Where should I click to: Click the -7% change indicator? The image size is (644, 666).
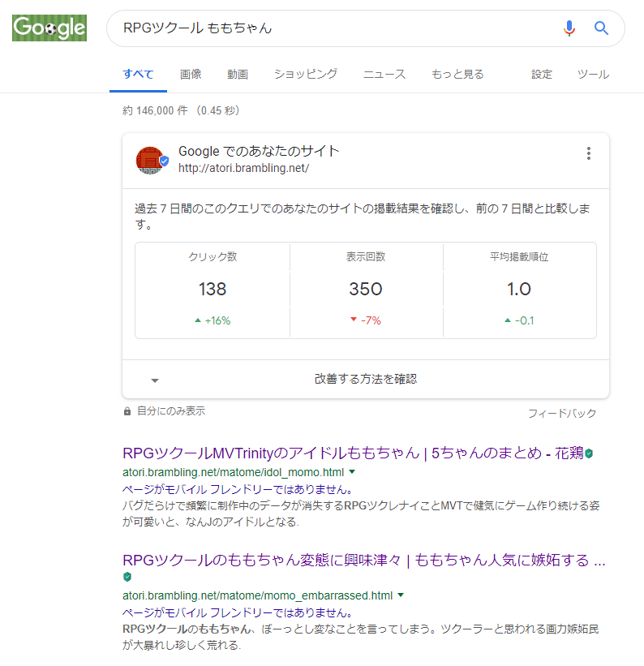point(366,320)
